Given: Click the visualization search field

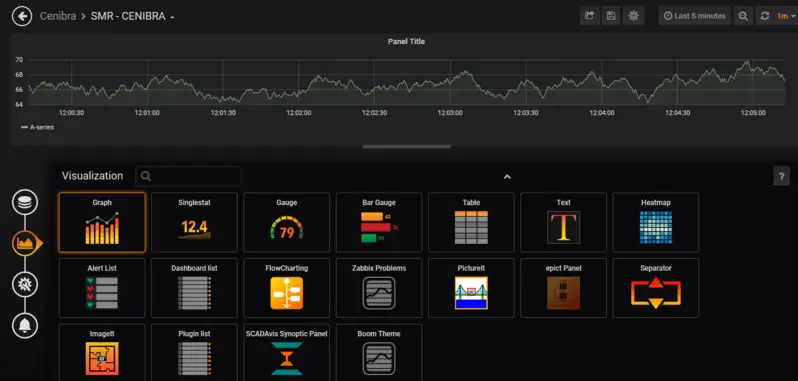Looking at the screenshot, I should click(188, 176).
